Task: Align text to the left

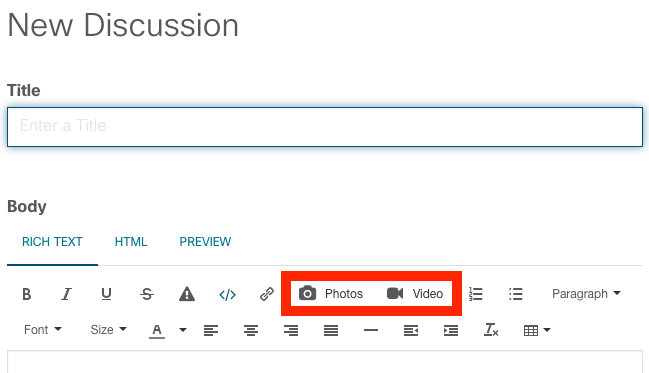Action: [x=211, y=330]
